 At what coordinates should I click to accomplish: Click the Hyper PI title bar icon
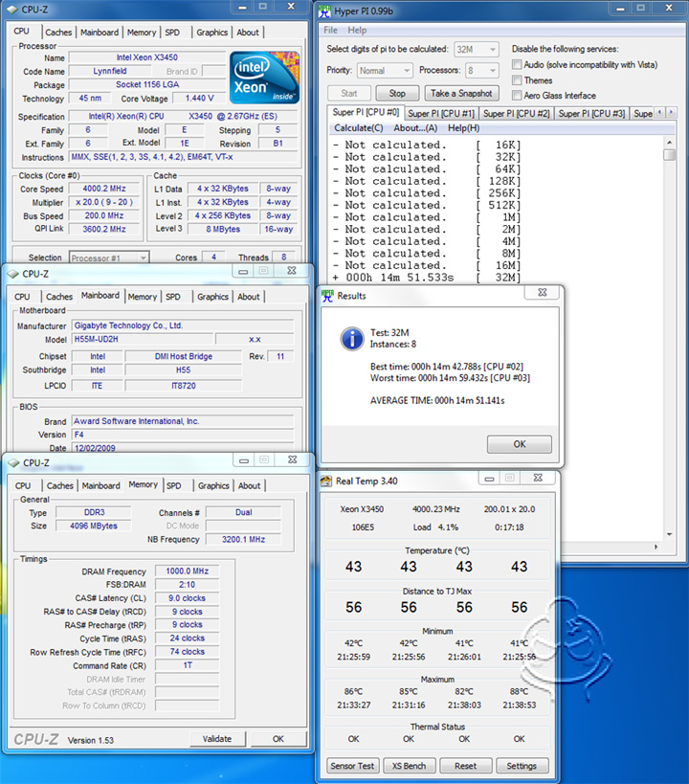point(324,10)
